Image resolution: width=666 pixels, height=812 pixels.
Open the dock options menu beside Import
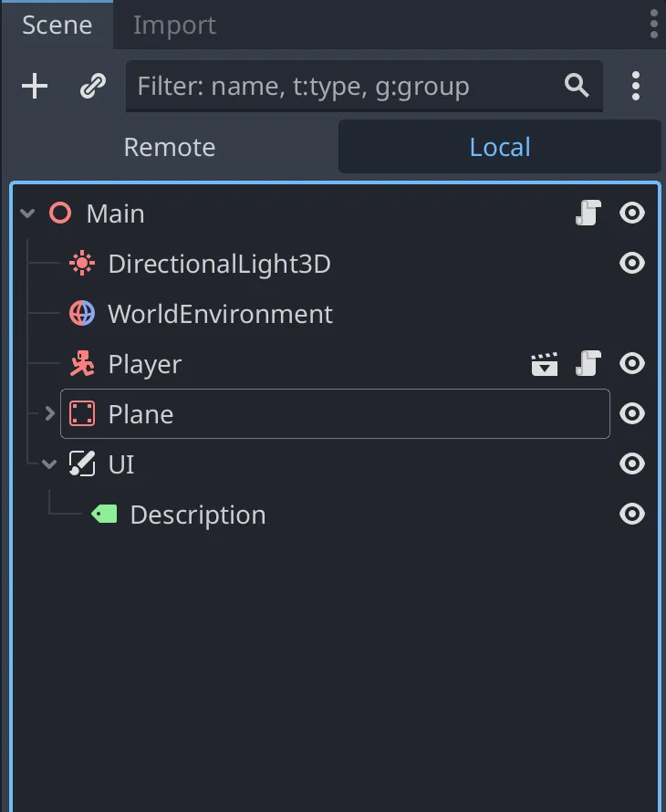pos(654,25)
